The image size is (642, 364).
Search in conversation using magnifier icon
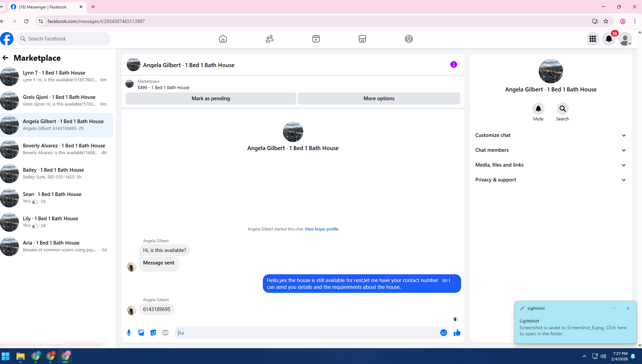(x=562, y=109)
